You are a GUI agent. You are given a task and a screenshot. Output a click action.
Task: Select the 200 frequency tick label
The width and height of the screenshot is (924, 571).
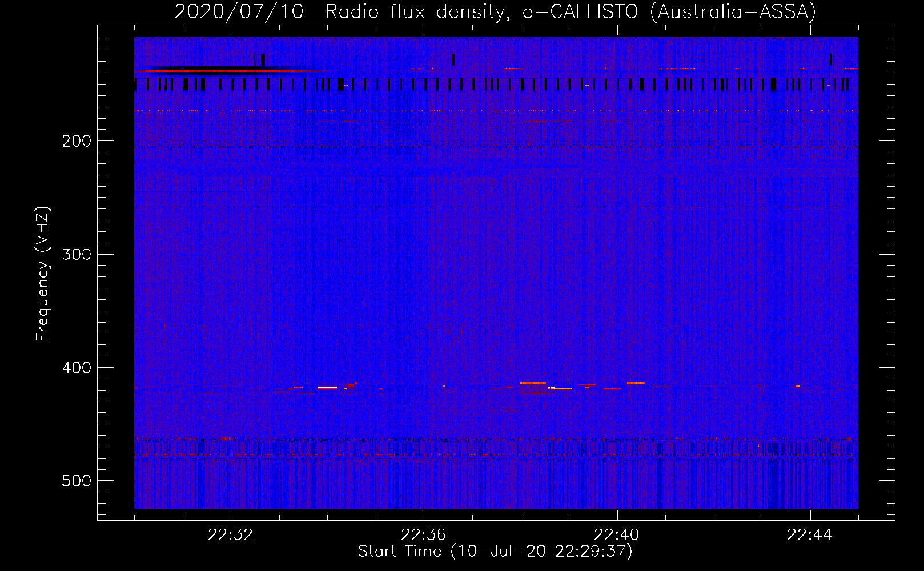(77, 141)
